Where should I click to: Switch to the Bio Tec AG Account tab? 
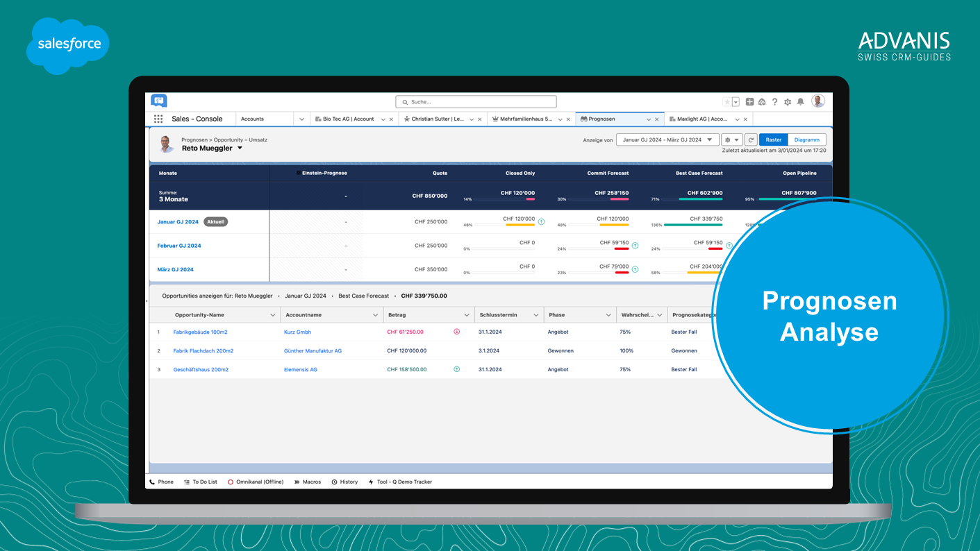point(348,119)
